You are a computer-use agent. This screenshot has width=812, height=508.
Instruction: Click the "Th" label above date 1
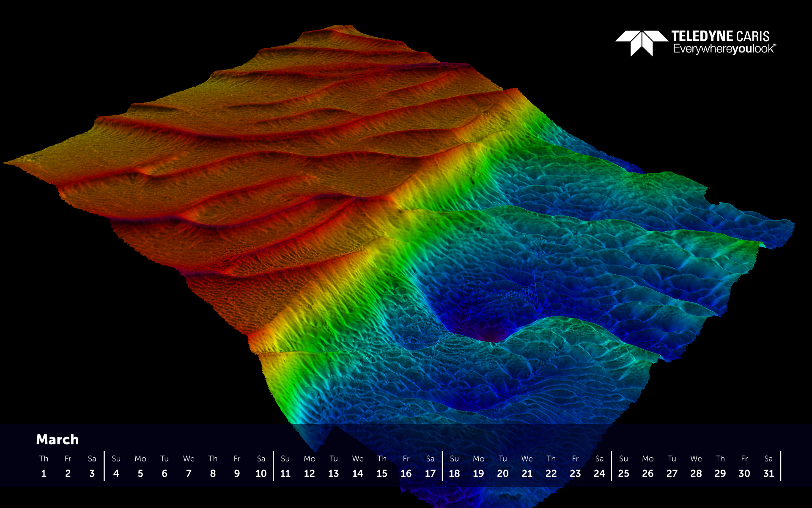44,459
